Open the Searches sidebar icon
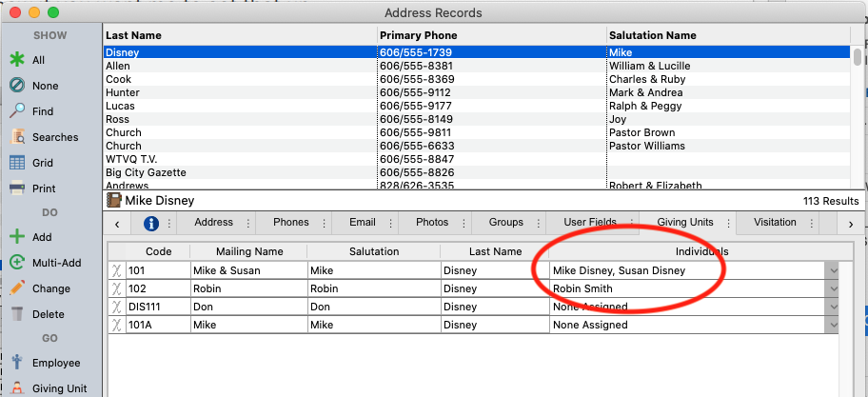This screenshot has width=868, height=397. pyautogui.click(x=17, y=137)
